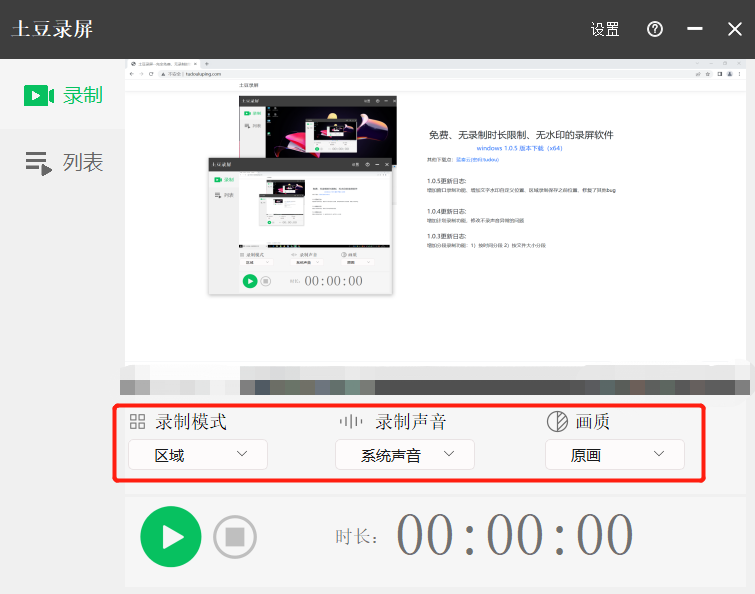Click the 土豆录屏 title text

click(52, 29)
